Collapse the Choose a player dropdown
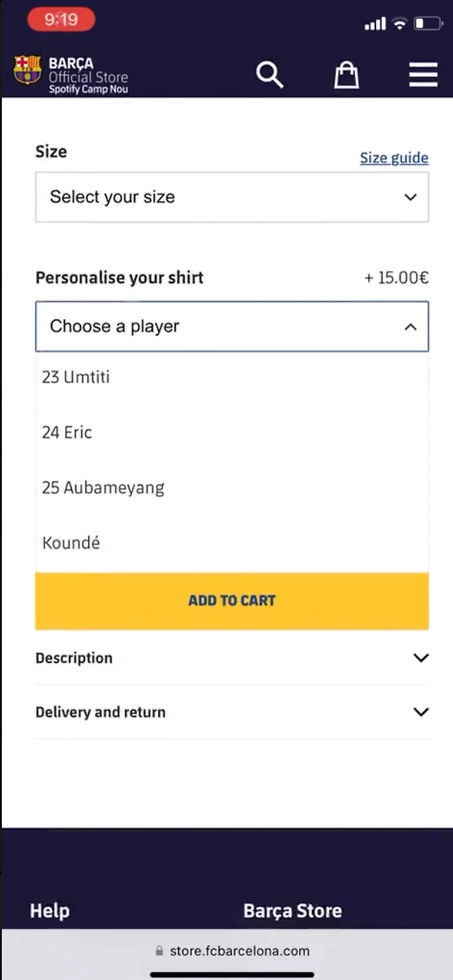Viewport: 453px width, 980px height. coord(232,326)
